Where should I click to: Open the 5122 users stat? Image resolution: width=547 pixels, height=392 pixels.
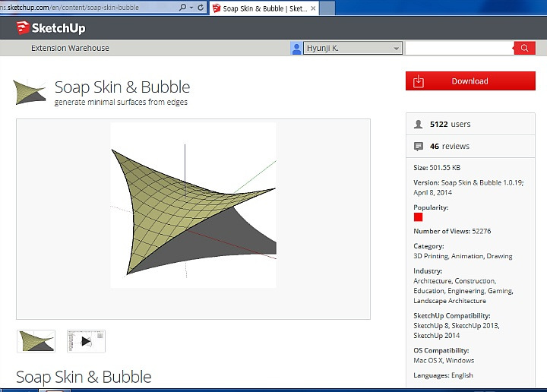(450, 124)
